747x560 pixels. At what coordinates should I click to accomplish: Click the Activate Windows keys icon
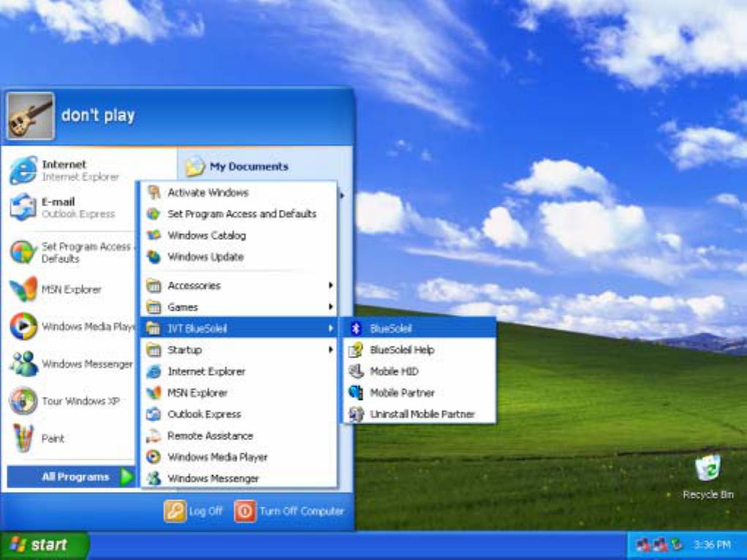pyautogui.click(x=154, y=192)
